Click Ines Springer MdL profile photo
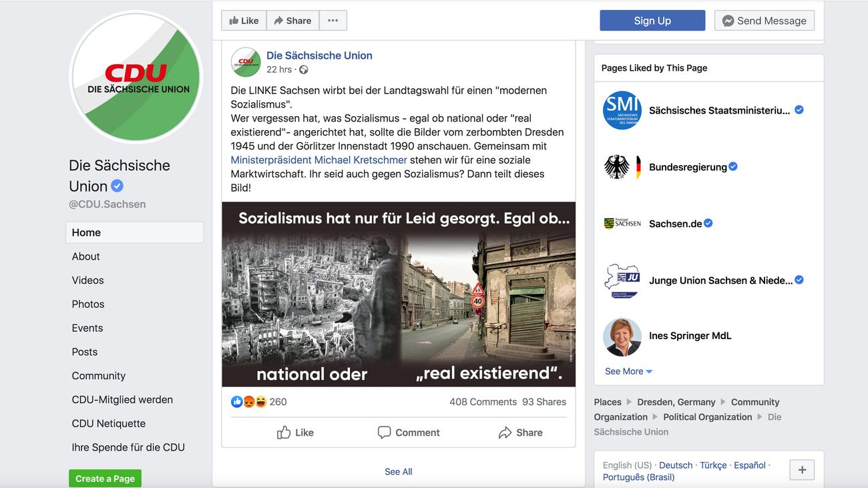 coord(622,336)
